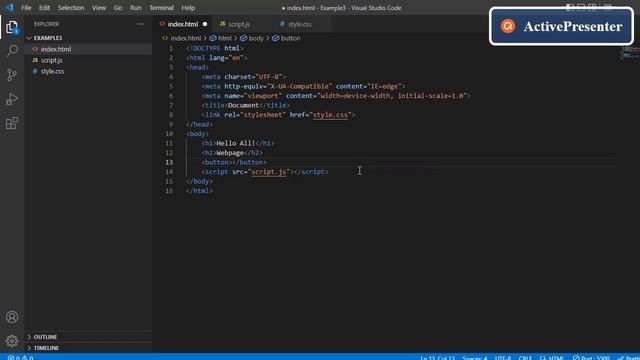
Task: Click line number 1 in gutter
Action: click(x=171, y=49)
